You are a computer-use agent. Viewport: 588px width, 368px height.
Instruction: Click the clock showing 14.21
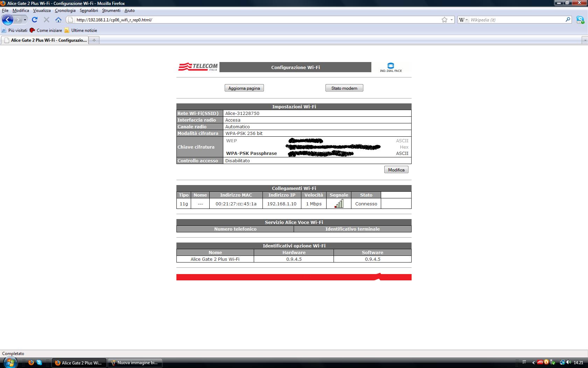578,363
